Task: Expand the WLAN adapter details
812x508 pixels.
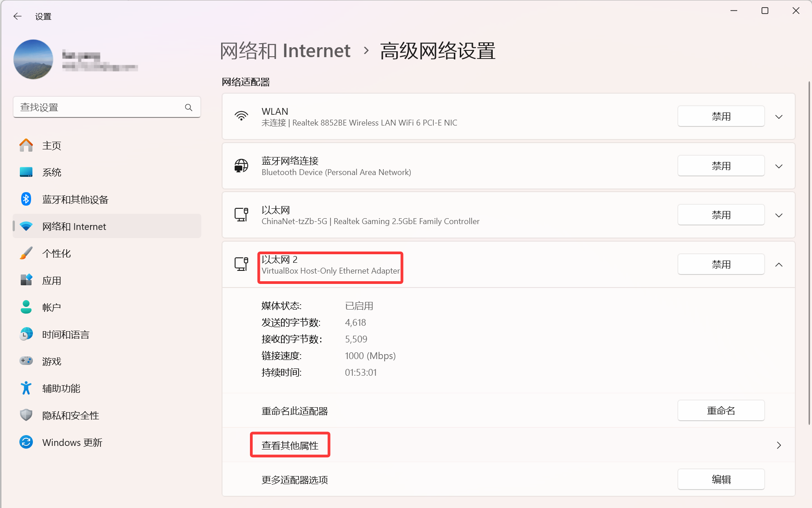Action: 779,117
